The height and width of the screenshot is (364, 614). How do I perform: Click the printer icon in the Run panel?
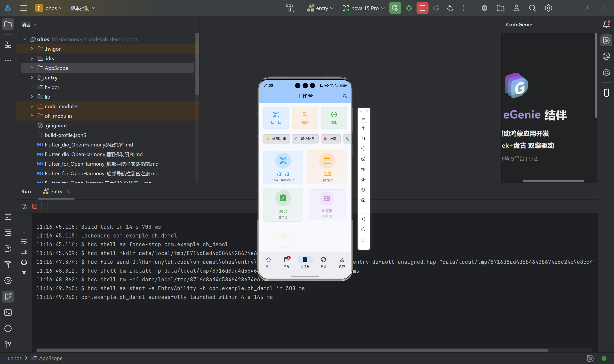coord(24,262)
